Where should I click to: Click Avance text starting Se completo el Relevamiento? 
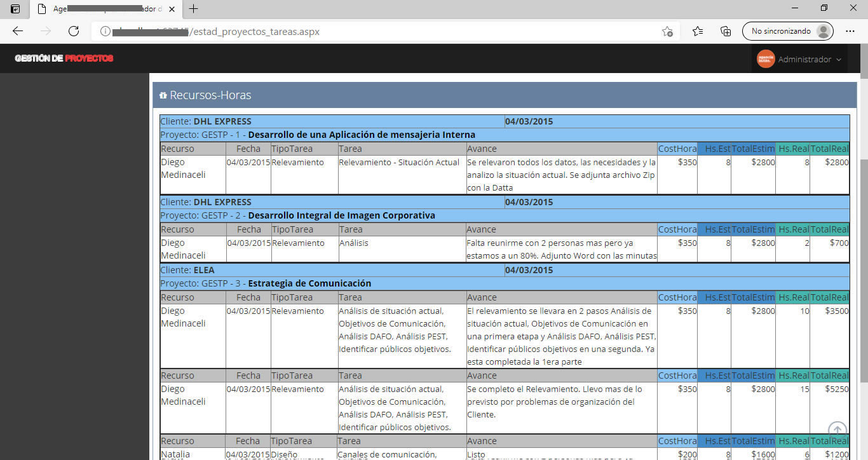coord(554,402)
